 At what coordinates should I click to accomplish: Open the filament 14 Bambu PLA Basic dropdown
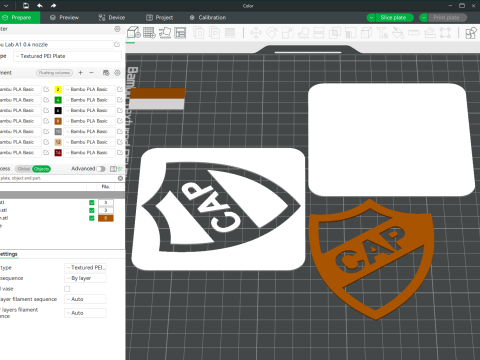89,153
